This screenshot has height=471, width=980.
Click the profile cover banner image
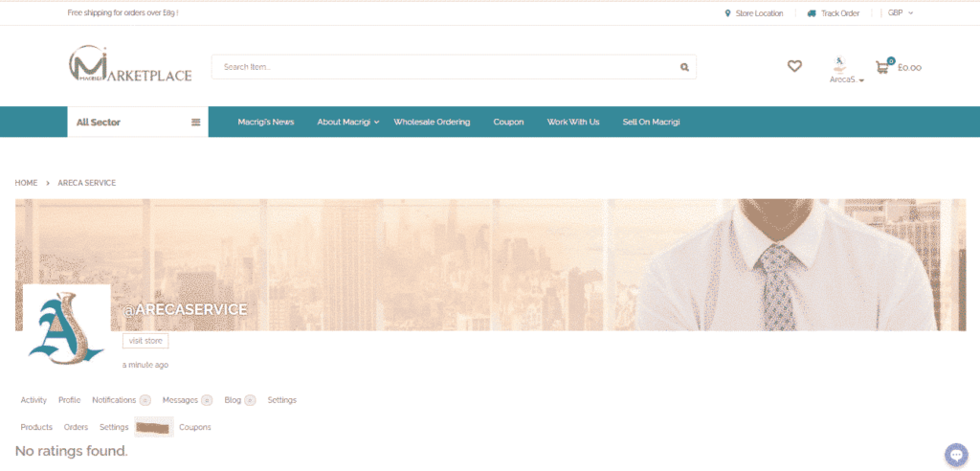[491, 264]
